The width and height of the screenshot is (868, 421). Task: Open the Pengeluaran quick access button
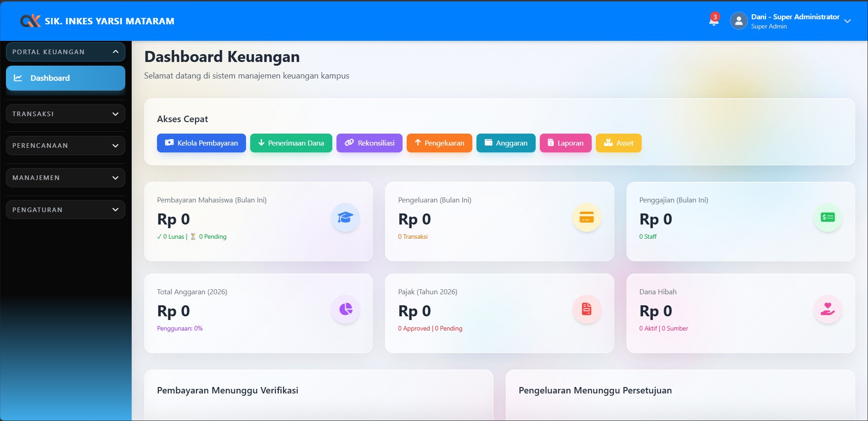pyautogui.click(x=439, y=143)
